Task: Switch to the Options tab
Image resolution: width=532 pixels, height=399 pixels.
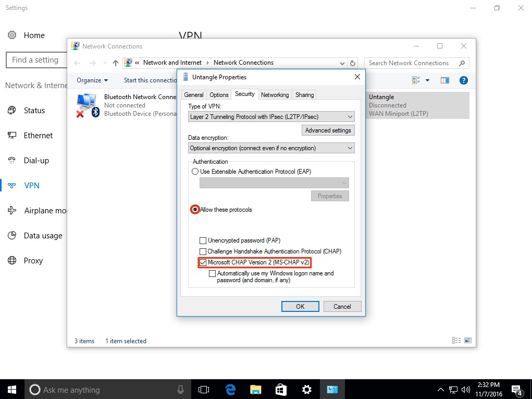Action: tap(219, 95)
